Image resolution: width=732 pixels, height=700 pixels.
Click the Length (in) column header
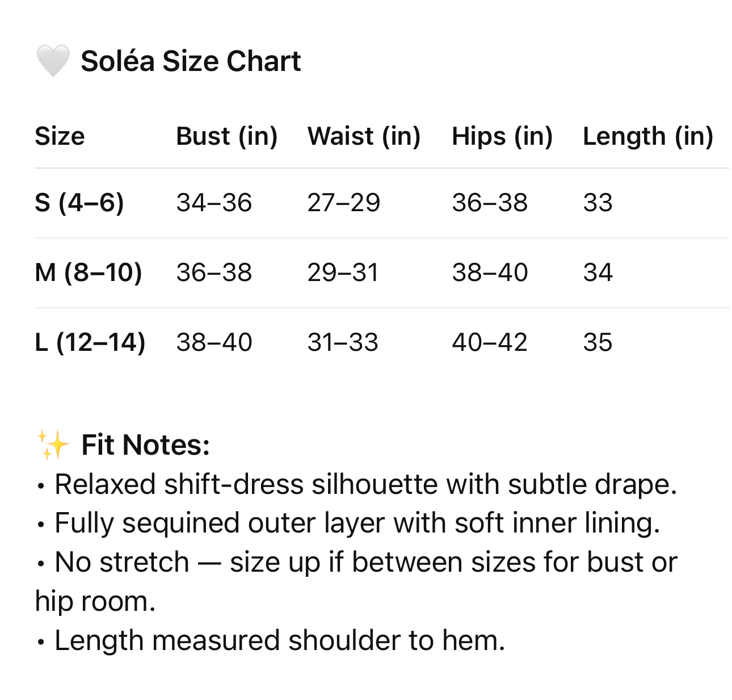(648, 136)
